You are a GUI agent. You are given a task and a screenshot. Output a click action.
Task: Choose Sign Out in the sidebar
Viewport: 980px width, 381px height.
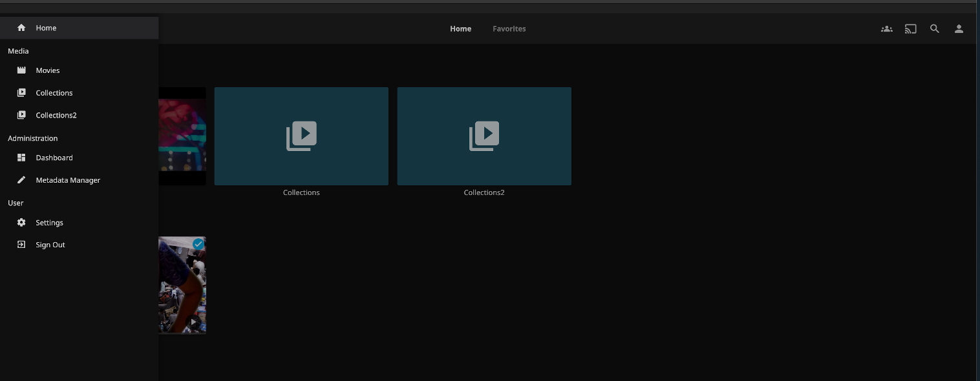[79, 245]
